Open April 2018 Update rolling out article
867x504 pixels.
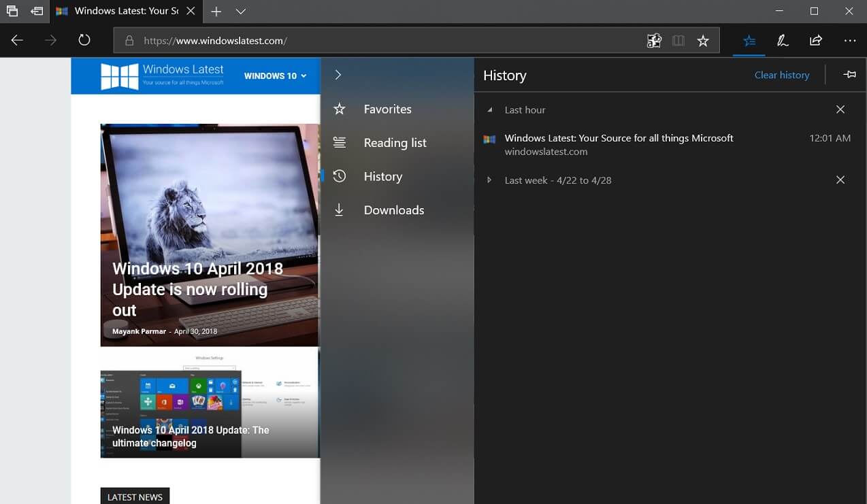[197, 289]
